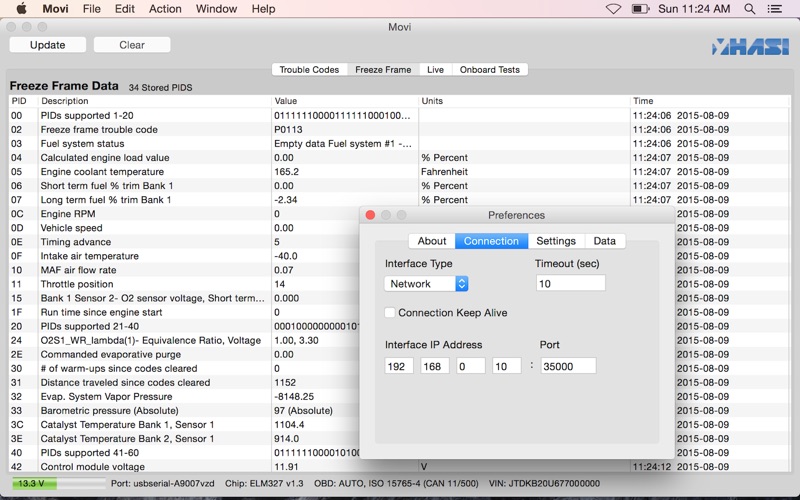The image size is (800, 500).
Task: Click the Chip: ELM327 v1.3 status text
Action: coord(264,483)
